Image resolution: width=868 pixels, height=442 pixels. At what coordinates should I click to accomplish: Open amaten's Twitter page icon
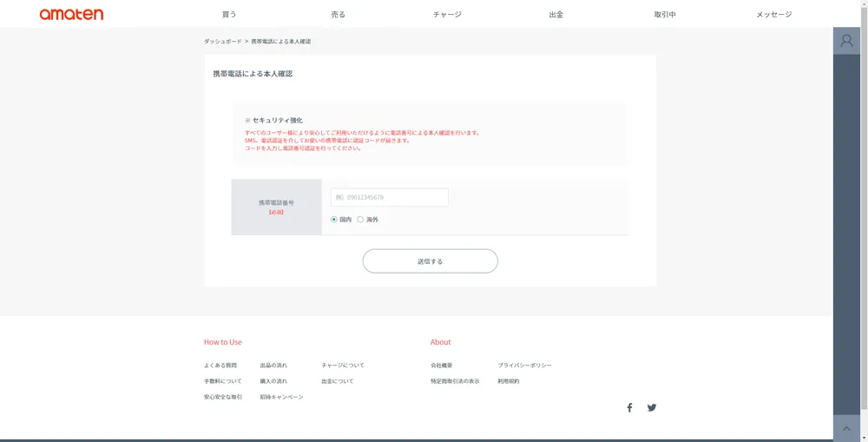652,407
